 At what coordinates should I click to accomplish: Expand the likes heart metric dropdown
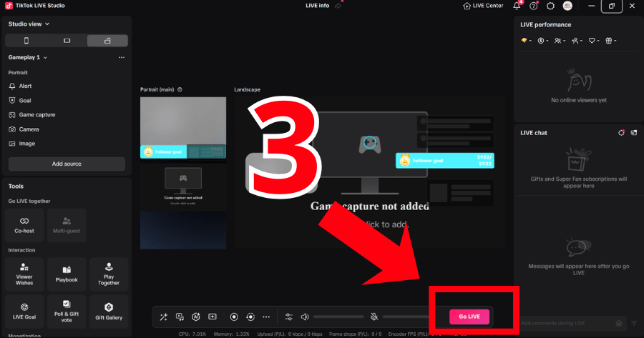pos(594,41)
